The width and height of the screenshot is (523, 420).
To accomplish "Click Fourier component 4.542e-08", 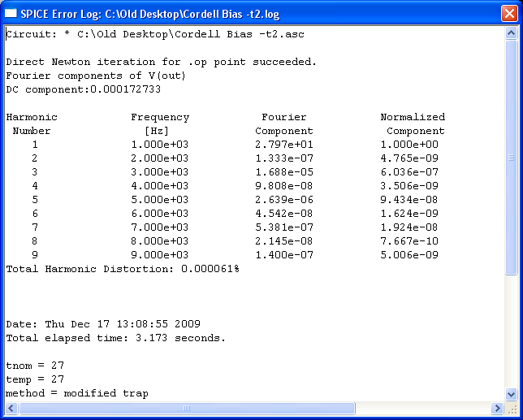I will (284, 214).
